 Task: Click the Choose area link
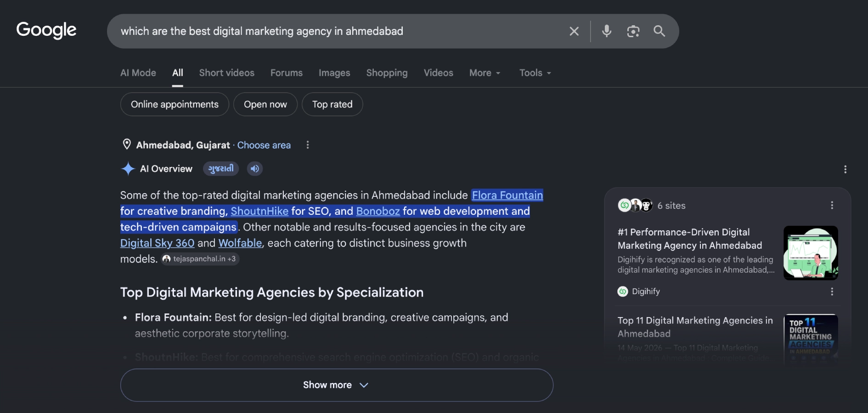point(264,145)
